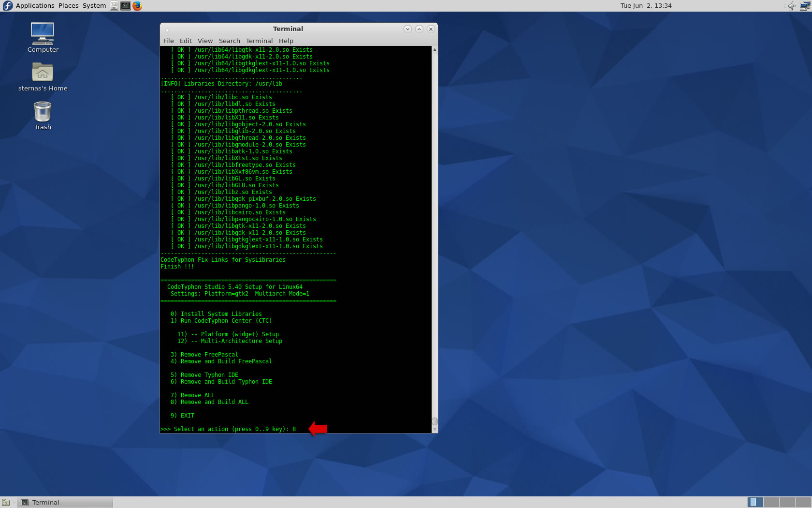Click '/usr/lib/libfreetype.so Exists' line
Viewport: 812px width, 508px height.
point(233,165)
